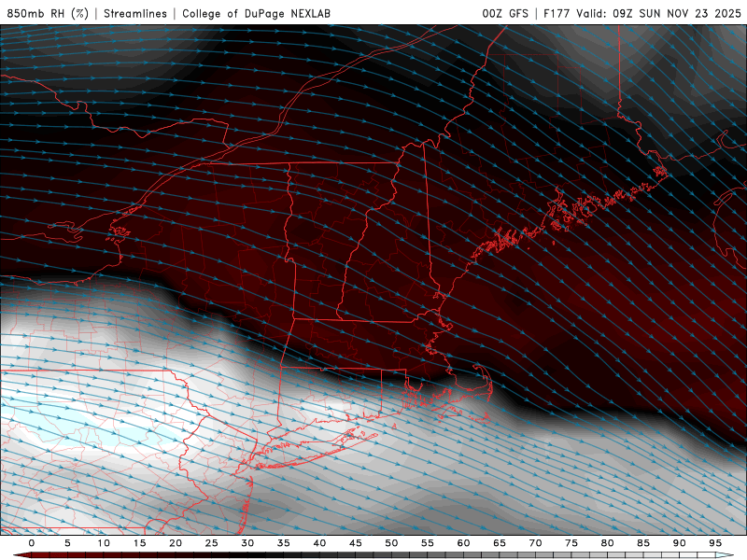Click the '85' value on the color scale
Viewport: 747px width, 560px height.
(643, 543)
